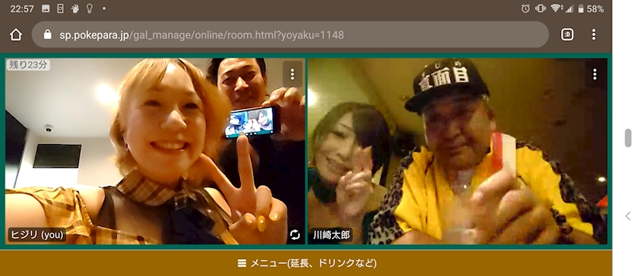Open the browser three-dot overflow menu
The height and width of the screenshot is (276, 644).
[x=593, y=34]
